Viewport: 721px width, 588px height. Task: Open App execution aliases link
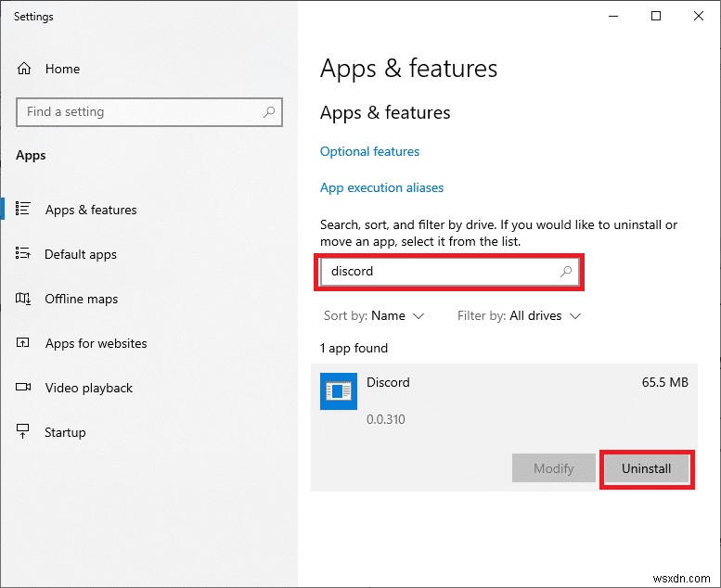click(381, 187)
